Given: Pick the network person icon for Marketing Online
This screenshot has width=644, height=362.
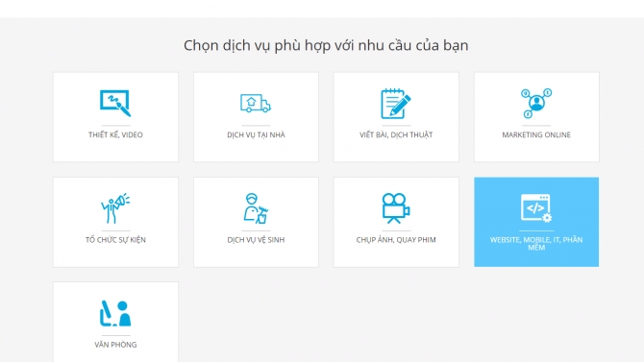Looking at the screenshot, I should click(536, 103).
